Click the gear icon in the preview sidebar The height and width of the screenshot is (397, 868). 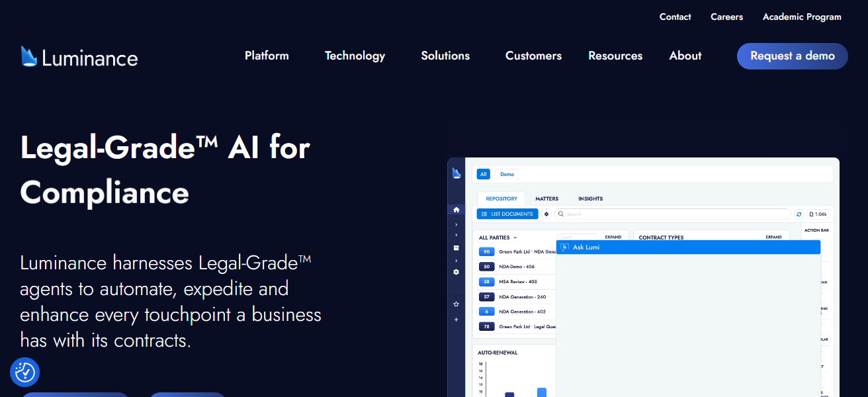pos(456,272)
